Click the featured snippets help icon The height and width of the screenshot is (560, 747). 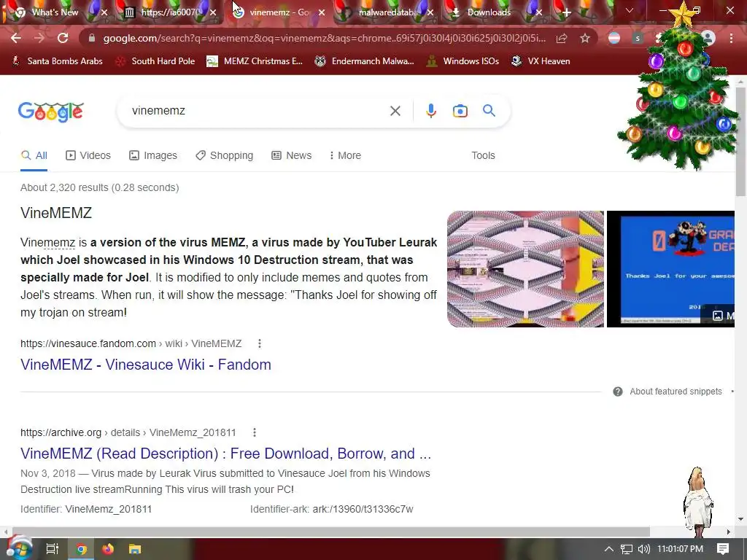617,392
